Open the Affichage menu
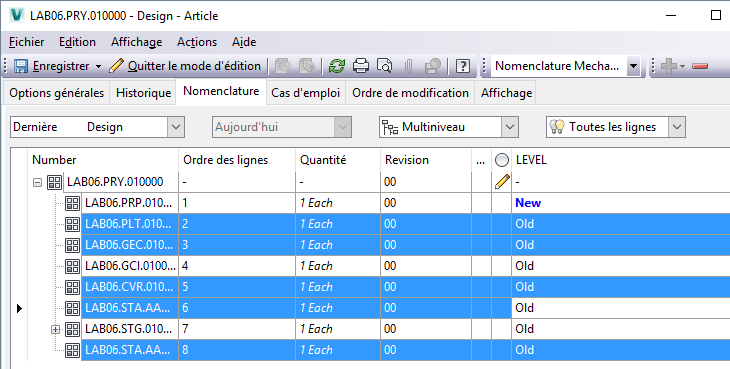This screenshot has width=730, height=369. coord(136,42)
